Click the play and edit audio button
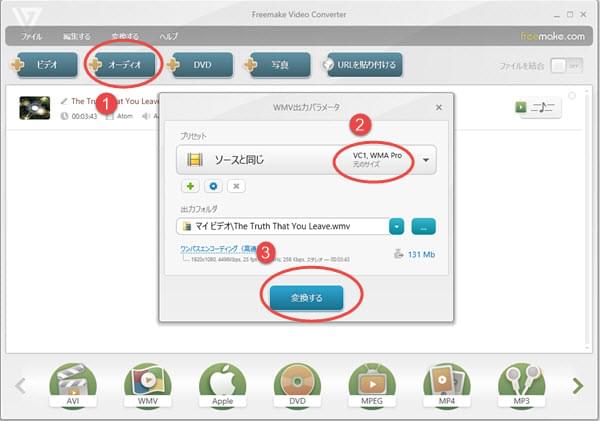The width and height of the screenshot is (600, 421). click(x=538, y=108)
